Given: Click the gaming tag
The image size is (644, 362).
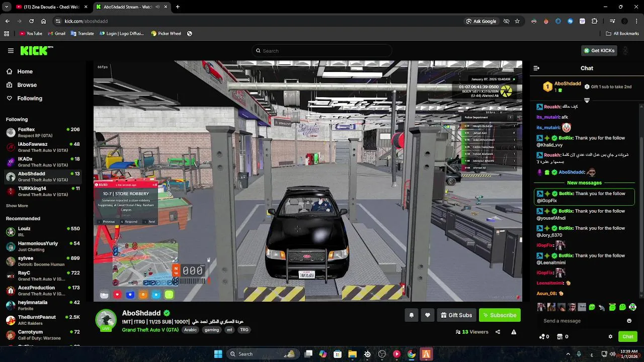Looking at the screenshot, I should pyautogui.click(x=212, y=330).
